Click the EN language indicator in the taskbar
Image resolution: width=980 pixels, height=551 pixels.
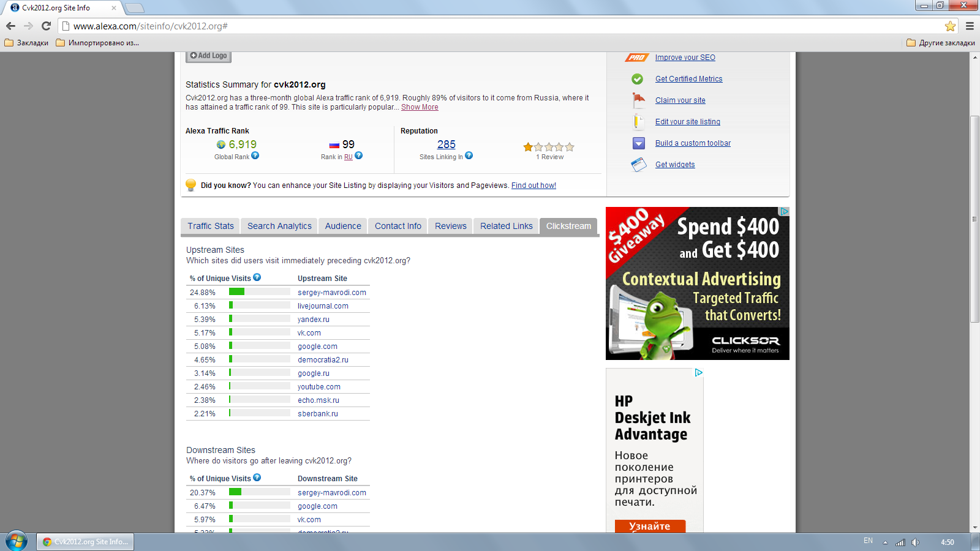coord(868,541)
